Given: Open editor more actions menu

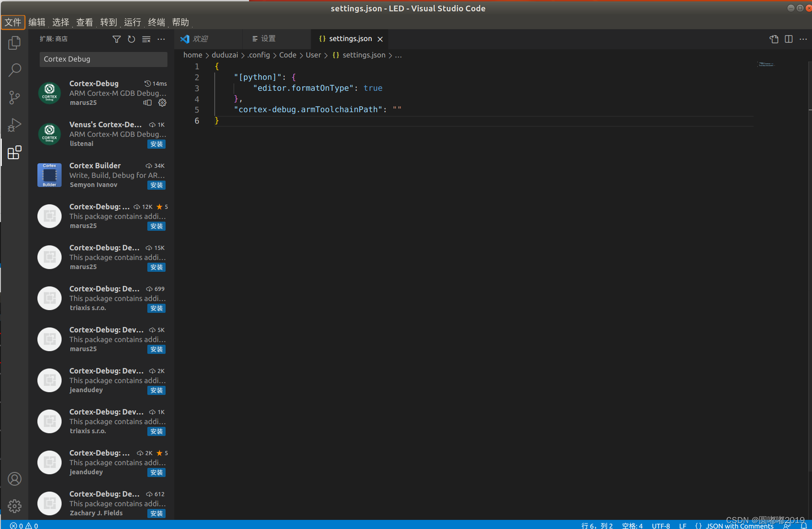Looking at the screenshot, I should pos(803,39).
